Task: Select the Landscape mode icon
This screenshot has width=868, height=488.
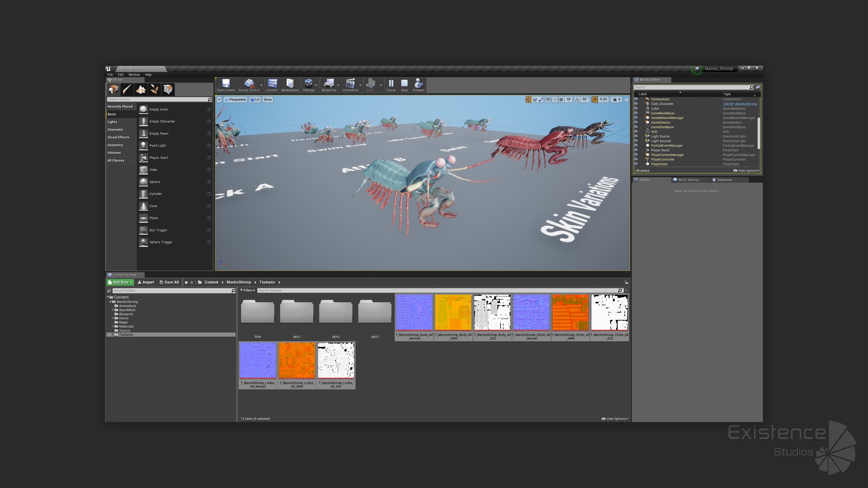Action: [x=141, y=89]
